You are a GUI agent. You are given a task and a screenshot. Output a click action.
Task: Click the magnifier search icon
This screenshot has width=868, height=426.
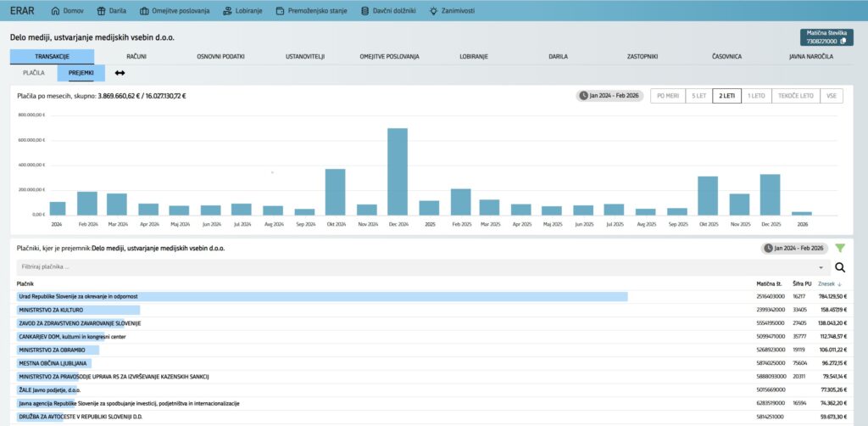tap(840, 267)
